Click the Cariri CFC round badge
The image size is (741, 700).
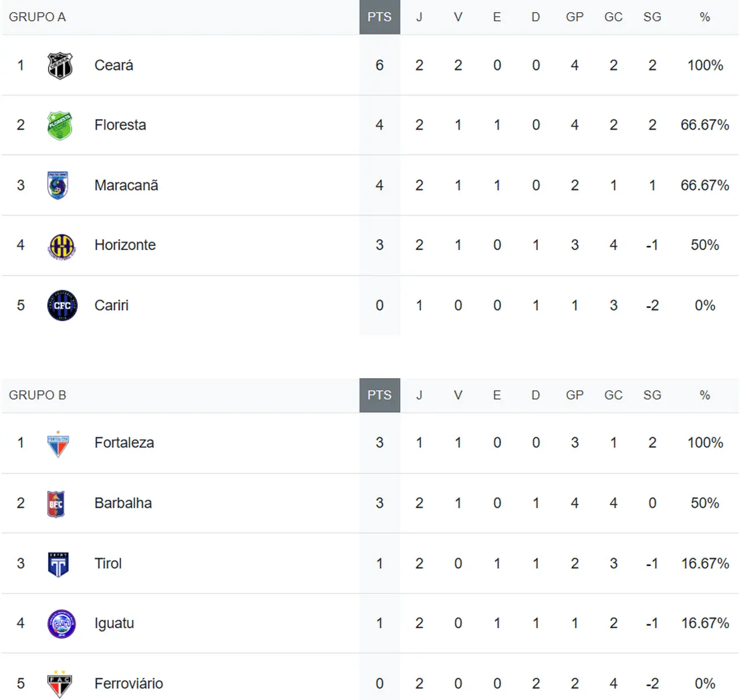pyautogui.click(x=62, y=306)
